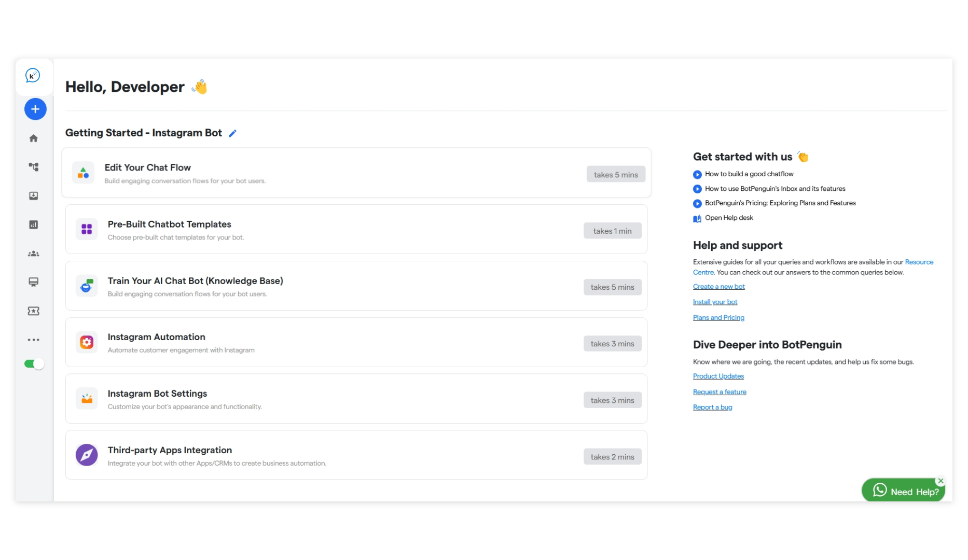Open 'Report a bug' link
This screenshot has height=560, width=968.
point(713,408)
